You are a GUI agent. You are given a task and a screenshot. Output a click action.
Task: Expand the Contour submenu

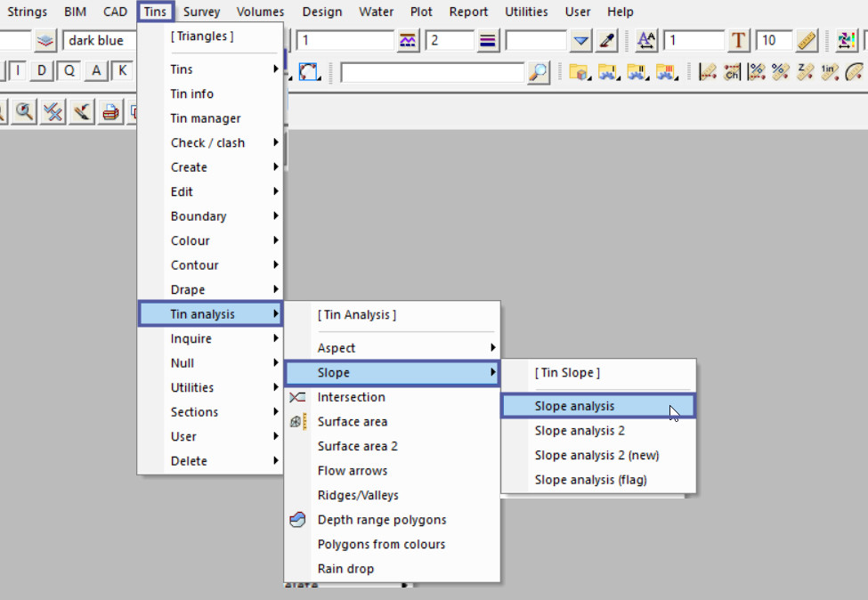tap(210, 265)
